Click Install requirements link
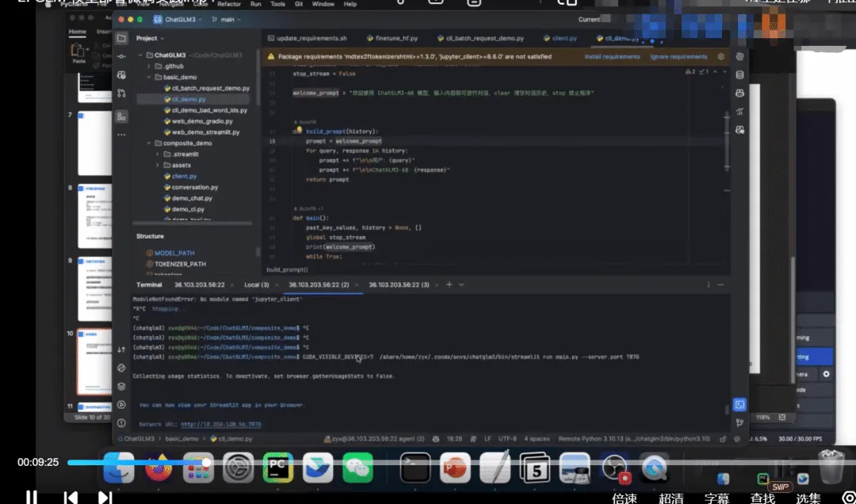The width and height of the screenshot is (856, 504). click(x=612, y=56)
